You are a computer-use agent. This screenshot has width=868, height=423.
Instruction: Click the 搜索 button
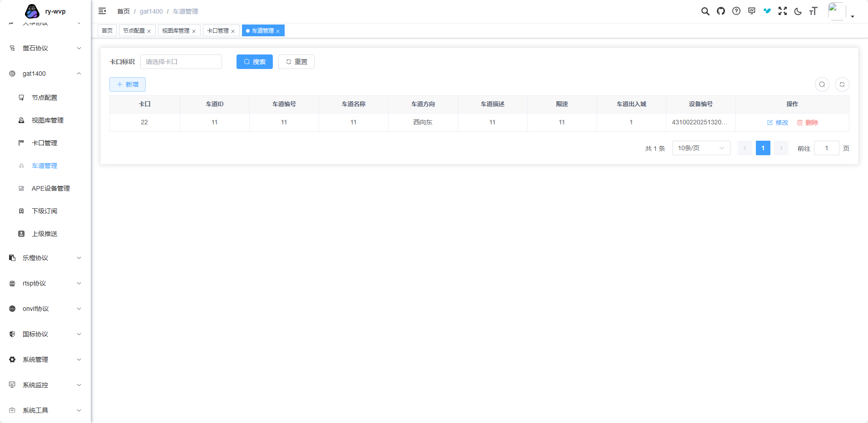click(254, 62)
